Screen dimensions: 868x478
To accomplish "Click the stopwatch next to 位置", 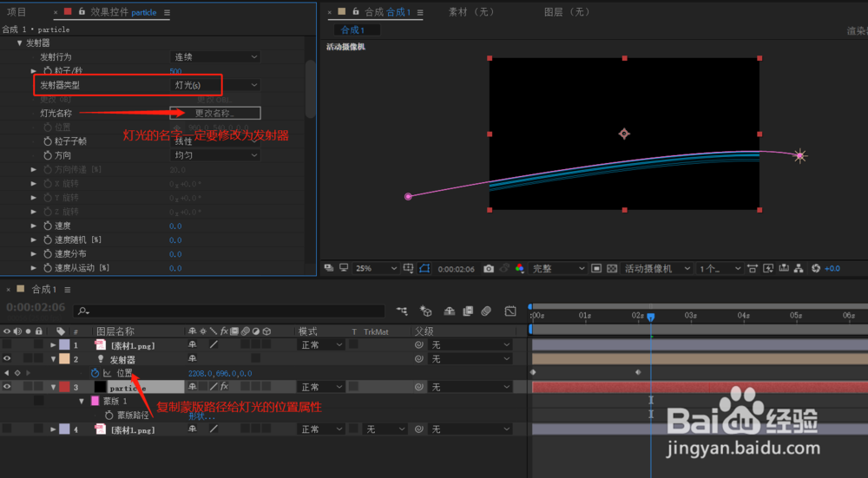I will [x=95, y=373].
